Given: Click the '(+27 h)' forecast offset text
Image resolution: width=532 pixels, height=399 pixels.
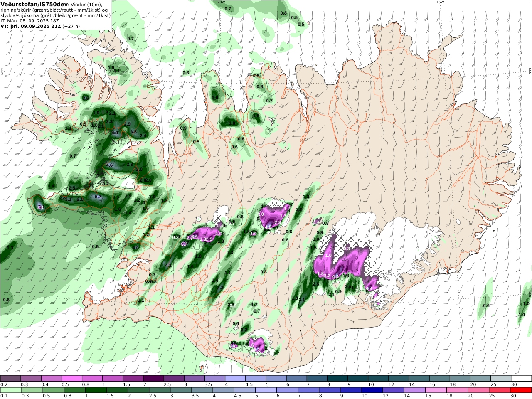Looking at the screenshot, I should click(71, 26).
